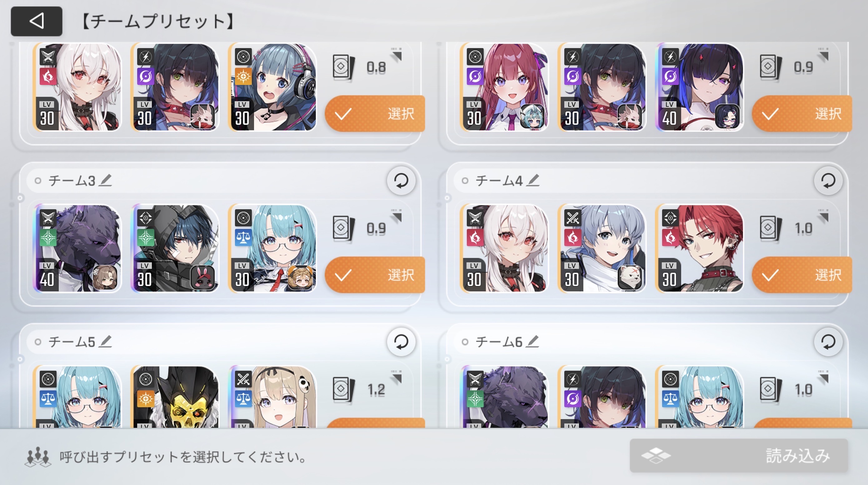Viewport: 868px width, 485px height.
Task: Select the Team 4 radio dot
Action: (465, 181)
